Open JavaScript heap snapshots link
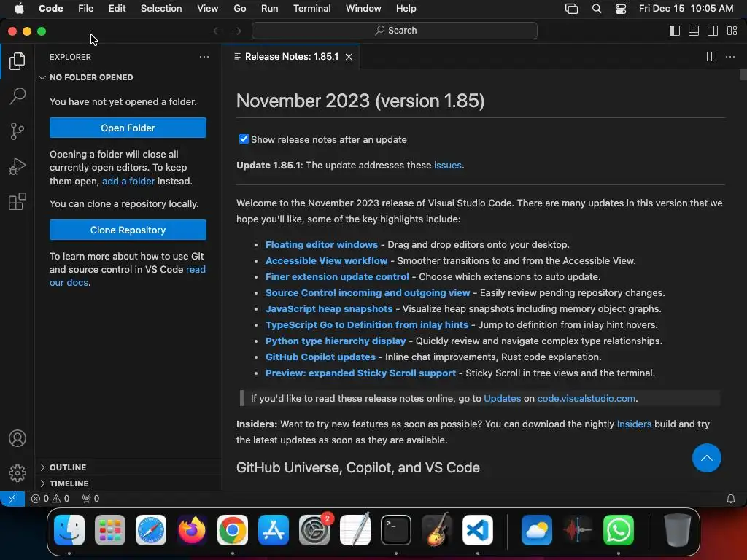The width and height of the screenshot is (747, 560). pos(329,309)
